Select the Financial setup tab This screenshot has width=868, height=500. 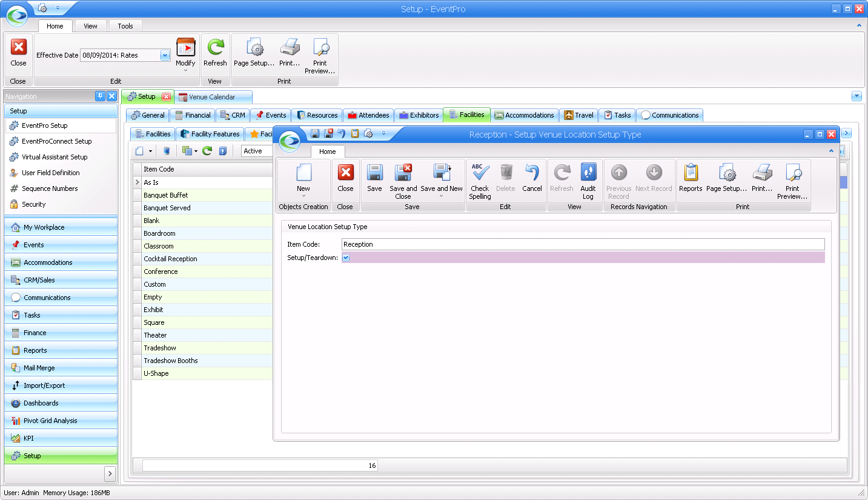point(193,115)
